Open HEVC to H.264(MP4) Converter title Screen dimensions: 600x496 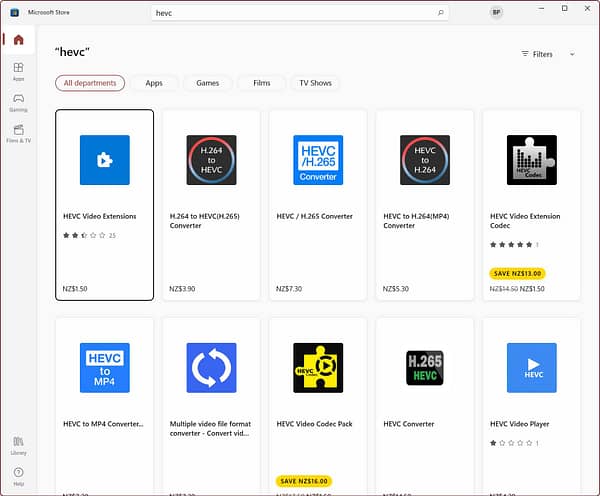click(416, 221)
